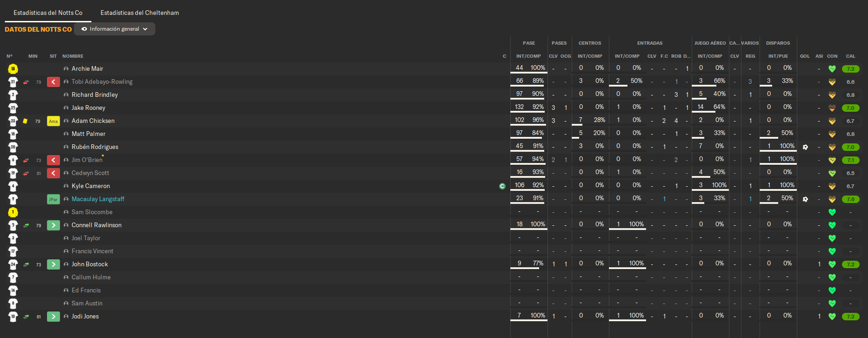Click the yellow card icon in Adam Chicksen's row
The image size is (868, 338).
click(25, 121)
